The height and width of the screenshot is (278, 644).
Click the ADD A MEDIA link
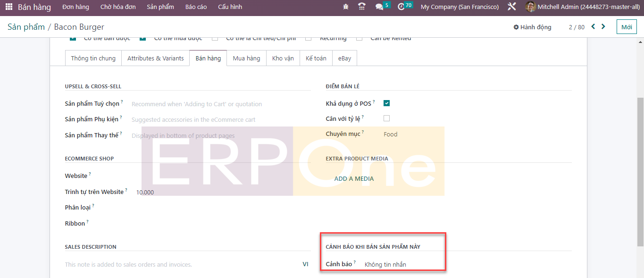354,179
